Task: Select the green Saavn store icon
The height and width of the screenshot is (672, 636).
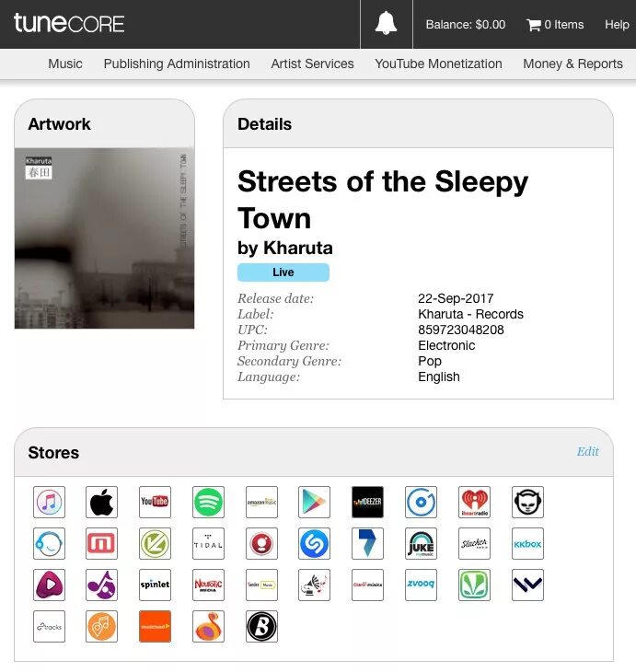Action: (474, 585)
